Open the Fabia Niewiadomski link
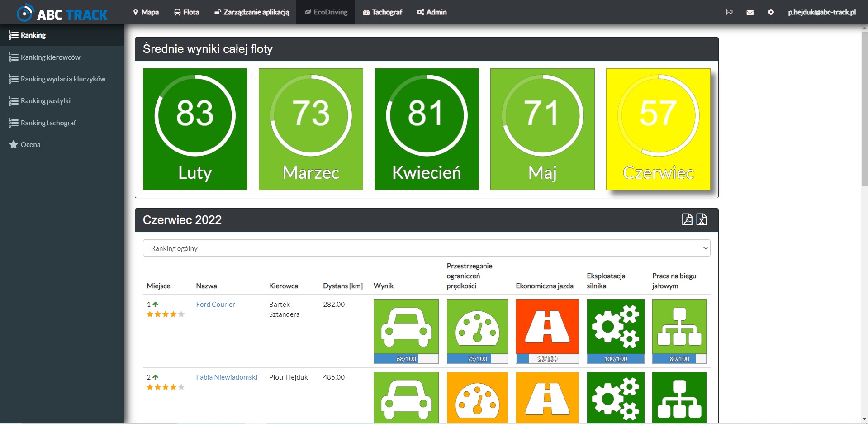 [226, 377]
